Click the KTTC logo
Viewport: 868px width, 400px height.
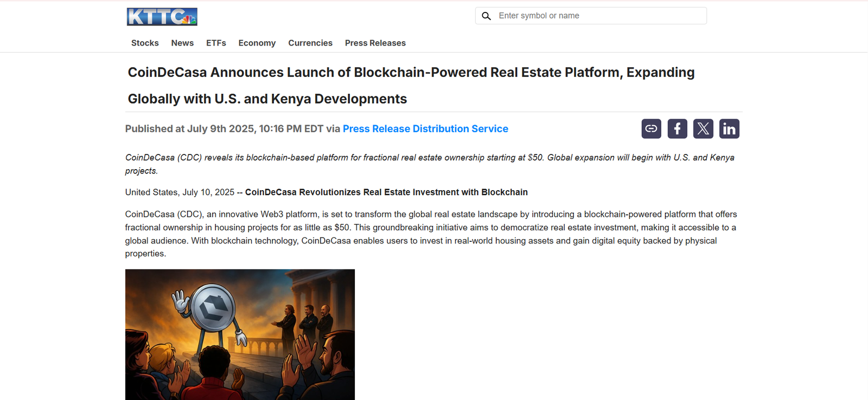(162, 17)
